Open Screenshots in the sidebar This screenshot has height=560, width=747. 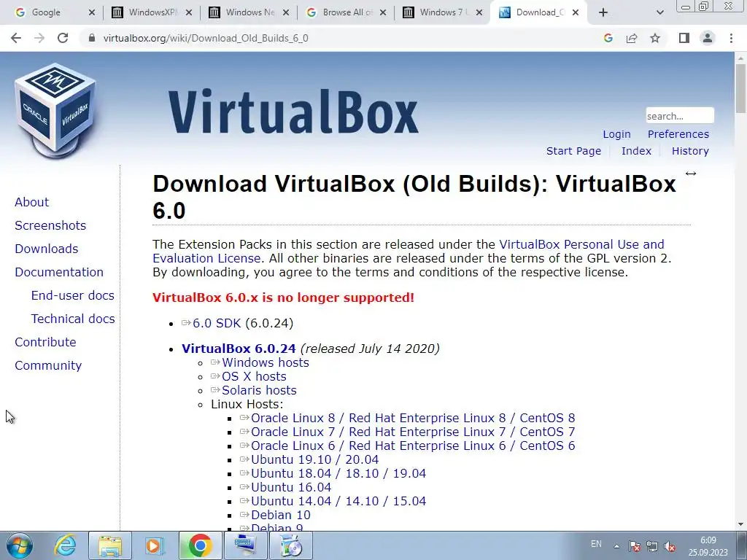(x=50, y=225)
